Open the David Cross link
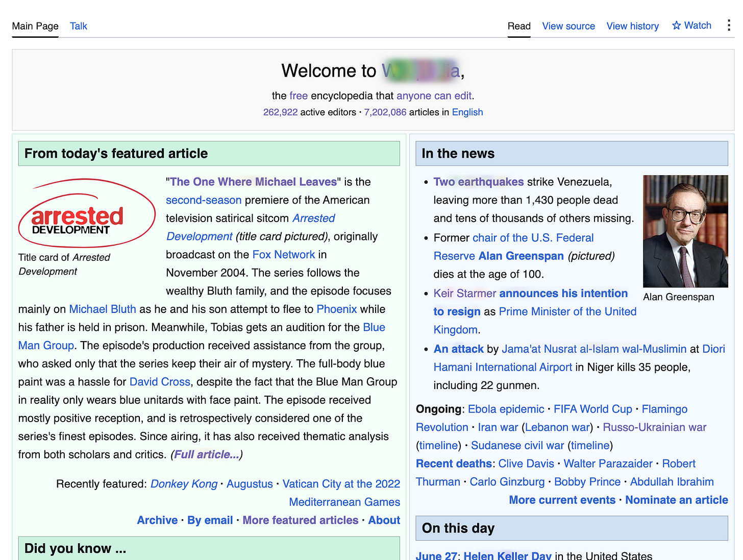 160,382
